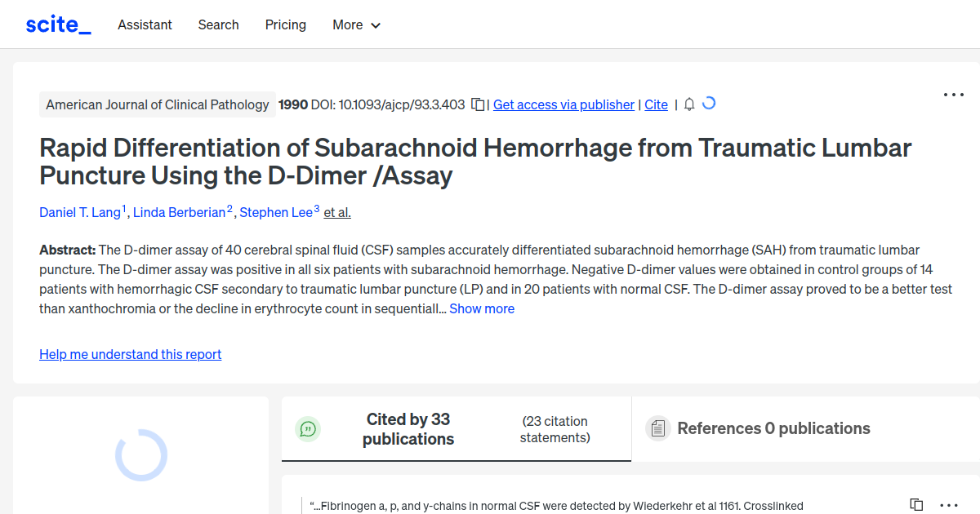Copy the DOI using the copy icon

point(478,104)
